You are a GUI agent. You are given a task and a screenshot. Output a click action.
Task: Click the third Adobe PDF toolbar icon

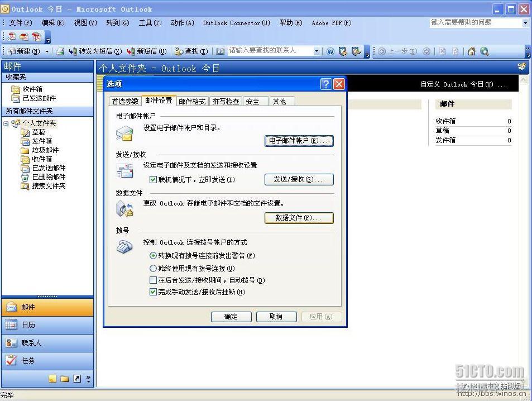[37, 37]
